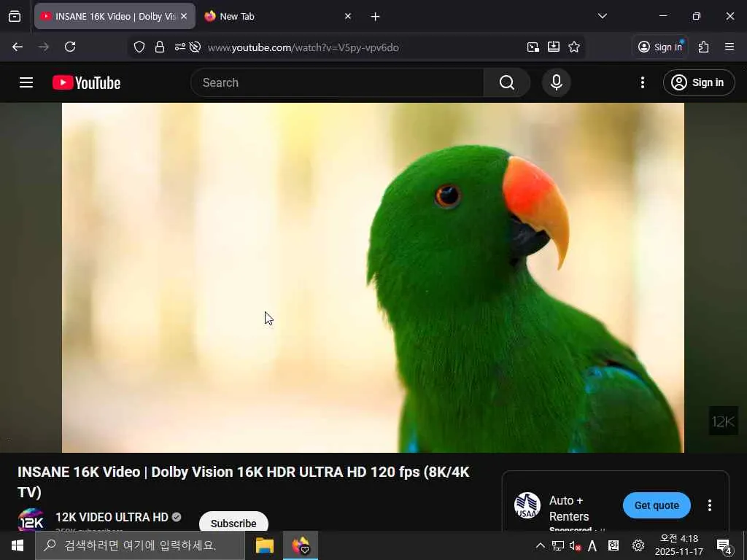
Task: Open 12K VIDEO ULTRA HD channel name
Action: [112, 517]
